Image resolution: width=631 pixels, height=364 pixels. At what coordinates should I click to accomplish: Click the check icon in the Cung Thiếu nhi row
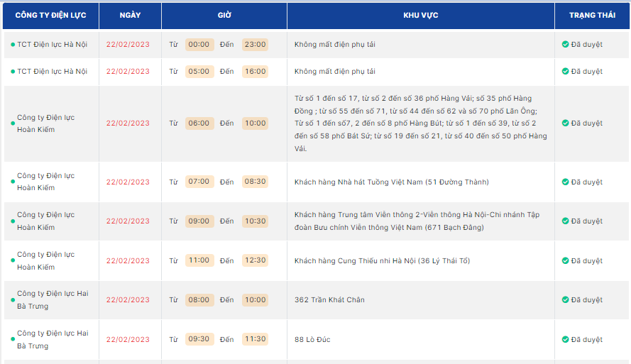(565, 260)
